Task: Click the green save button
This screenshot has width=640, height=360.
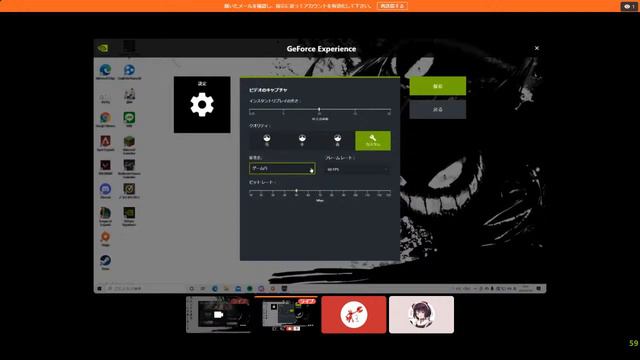Action: [x=438, y=86]
